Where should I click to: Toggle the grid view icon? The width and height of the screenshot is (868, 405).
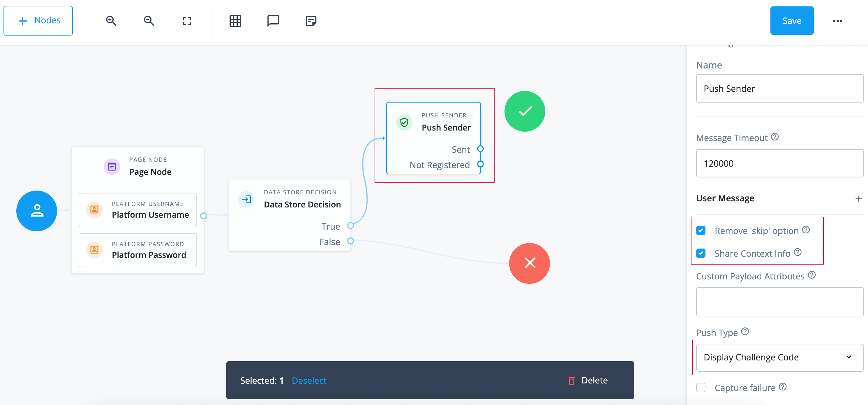click(235, 21)
